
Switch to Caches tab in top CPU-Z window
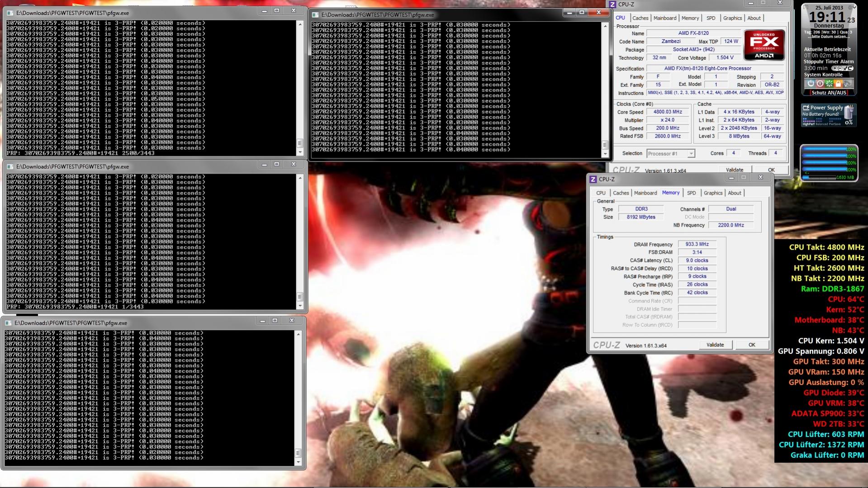click(640, 18)
